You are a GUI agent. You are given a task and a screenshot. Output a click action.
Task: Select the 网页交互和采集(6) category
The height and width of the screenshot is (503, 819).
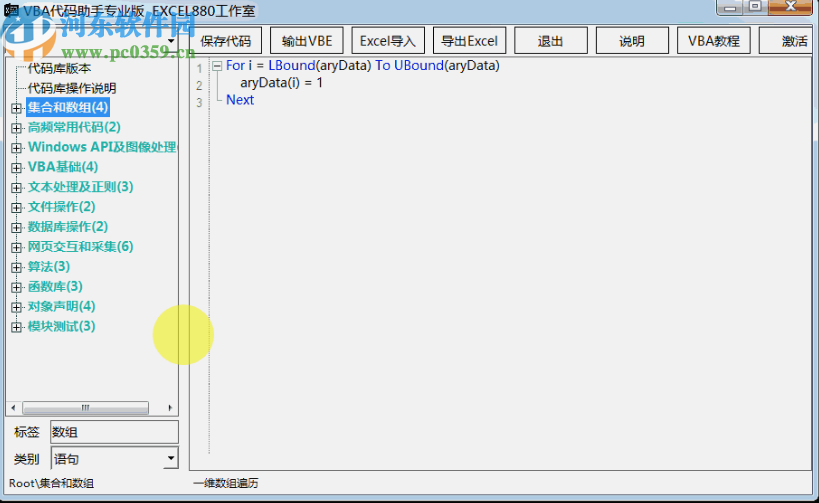pos(80,247)
